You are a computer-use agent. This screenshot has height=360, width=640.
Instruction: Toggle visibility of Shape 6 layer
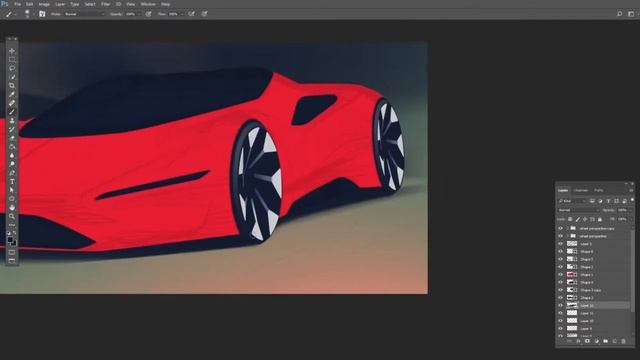pos(560,251)
